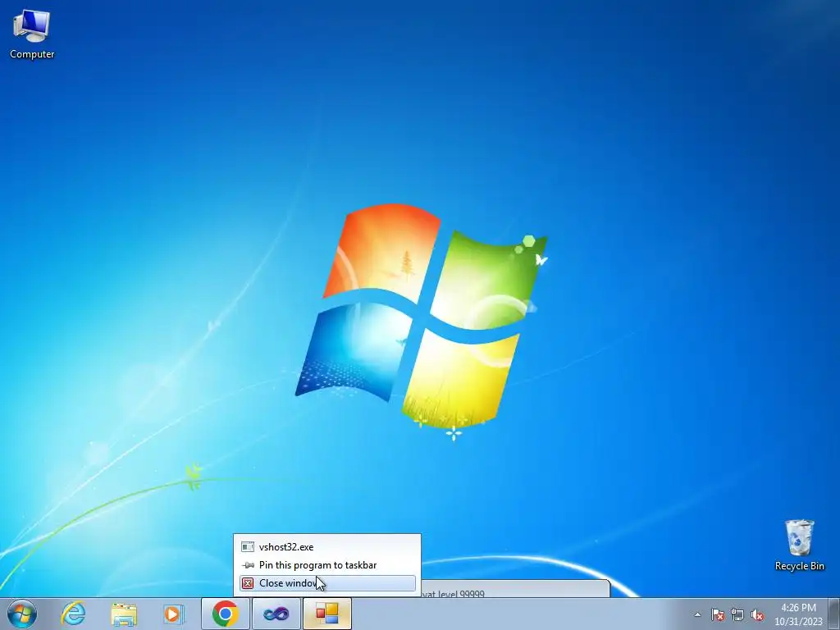Open Windows Explorer folder in taskbar

tap(124, 614)
